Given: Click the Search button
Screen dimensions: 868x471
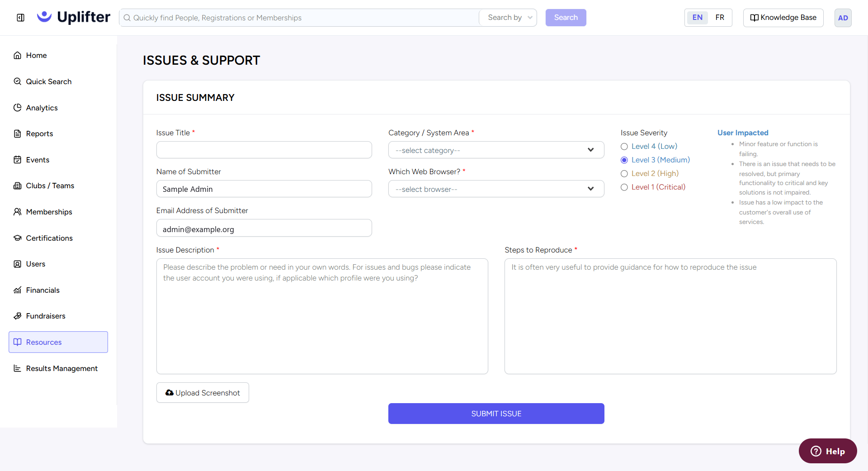Looking at the screenshot, I should point(566,18).
